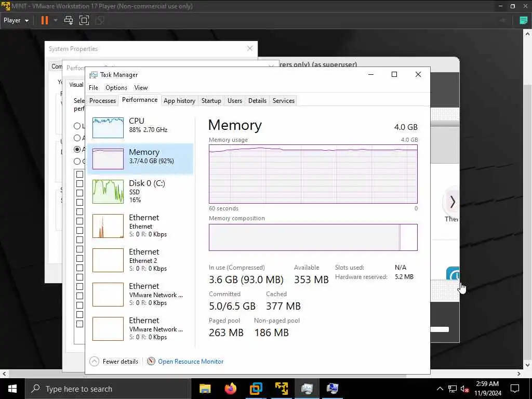Viewport: 532px width, 399px height.
Task: Click the Memory usage graph
Action: (x=313, y=174)
